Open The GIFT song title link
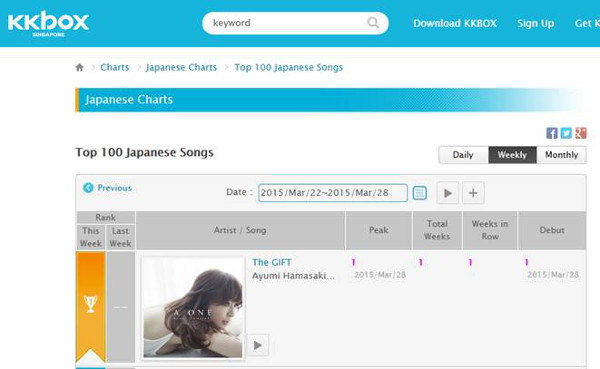 coord(272,262)
